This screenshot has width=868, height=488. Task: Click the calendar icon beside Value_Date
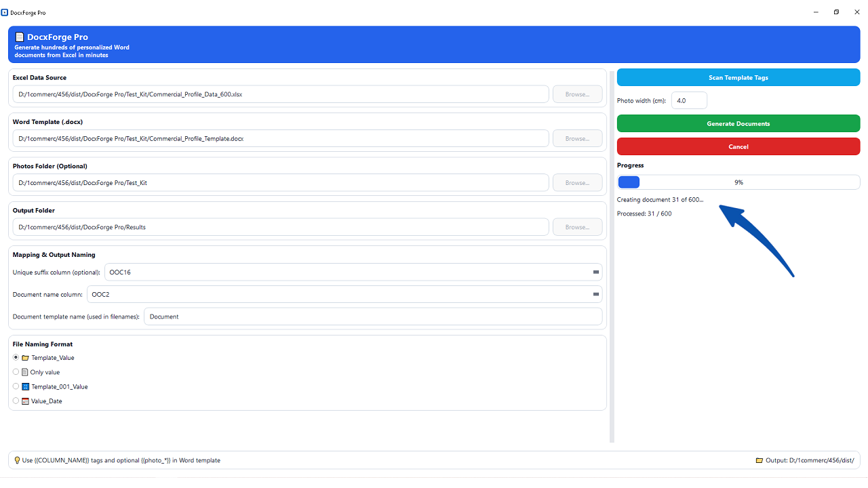point(25,401)
